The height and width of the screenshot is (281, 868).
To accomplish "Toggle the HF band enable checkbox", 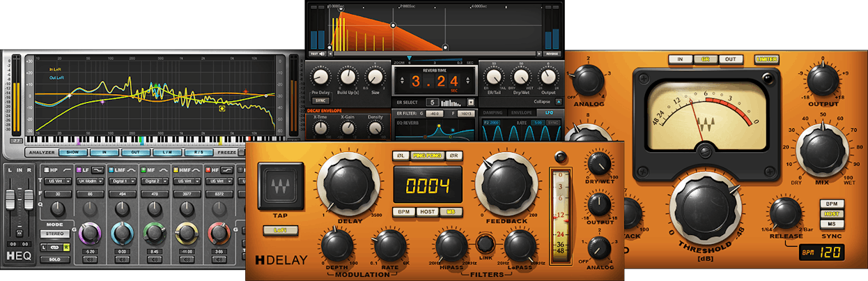I will (x=208, y=170).
